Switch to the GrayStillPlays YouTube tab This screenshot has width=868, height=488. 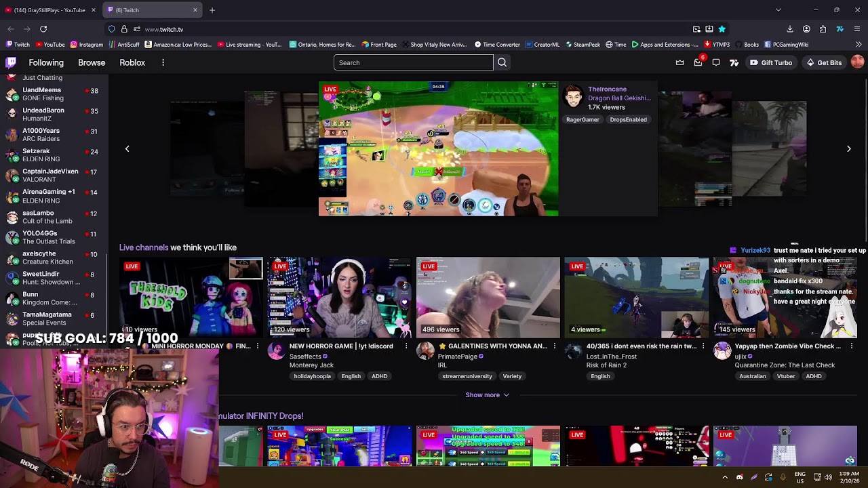point(51,10)
